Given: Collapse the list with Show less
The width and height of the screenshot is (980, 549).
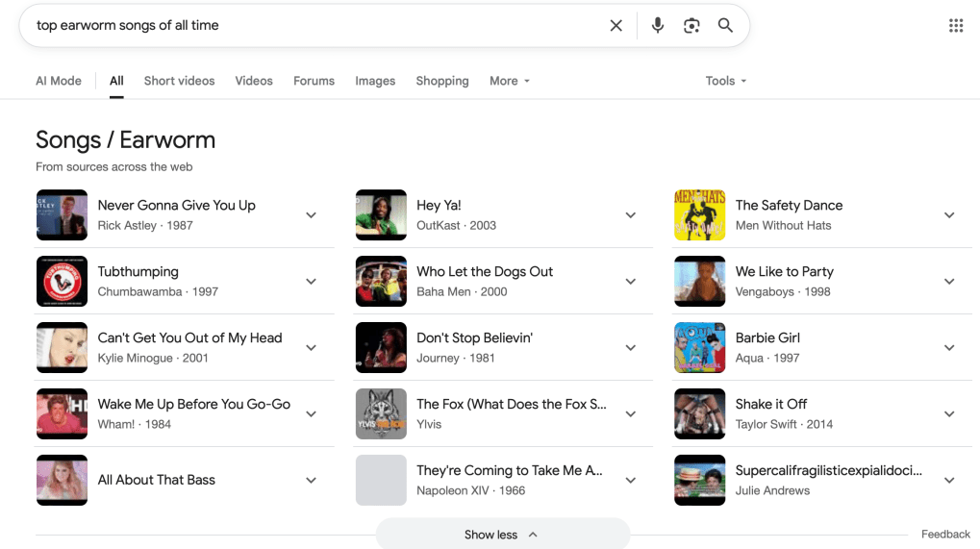Looking at the screenshot, I should coord(501,535).
